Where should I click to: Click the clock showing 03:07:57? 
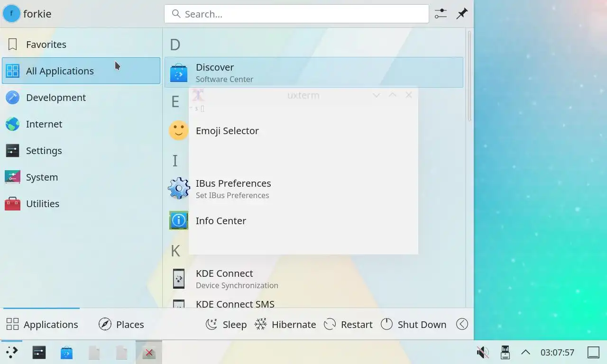pyautogui.click(x=557, y=352)
